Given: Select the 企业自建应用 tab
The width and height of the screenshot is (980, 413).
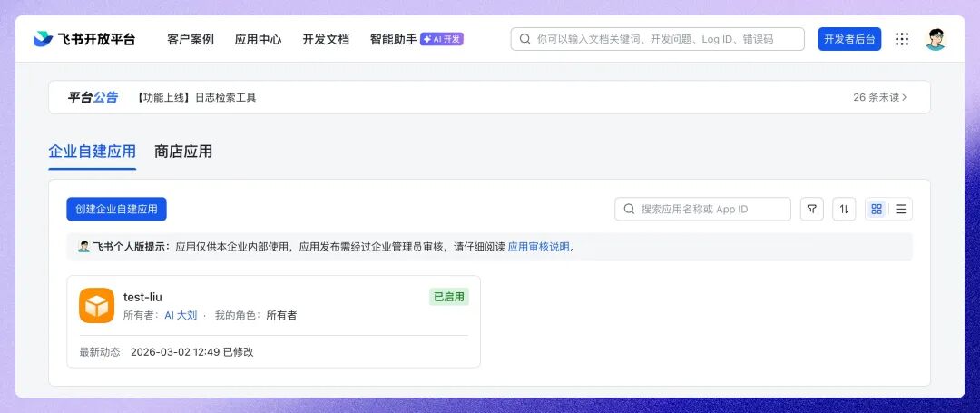Looking at the screenshot, I should pos(92,152).
